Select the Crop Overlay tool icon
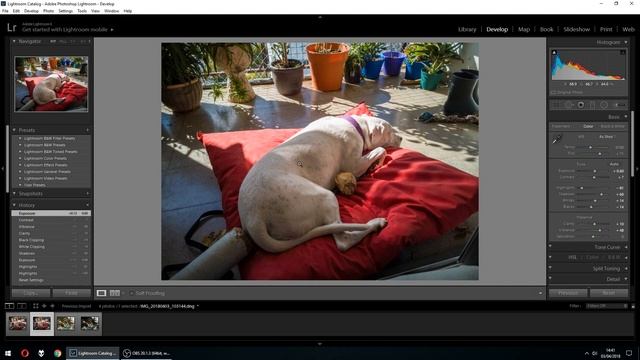 (x=556, y=105)
